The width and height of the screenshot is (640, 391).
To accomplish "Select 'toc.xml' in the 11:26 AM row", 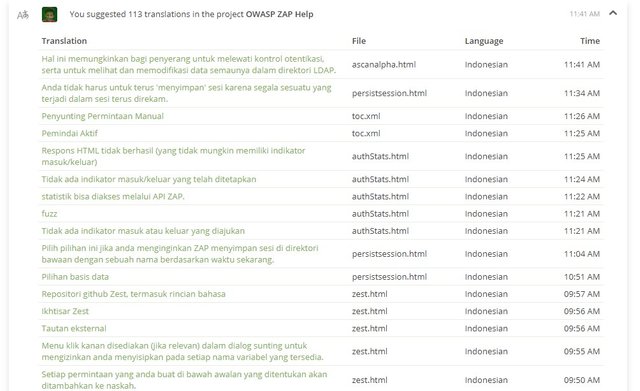I will 366,116.
